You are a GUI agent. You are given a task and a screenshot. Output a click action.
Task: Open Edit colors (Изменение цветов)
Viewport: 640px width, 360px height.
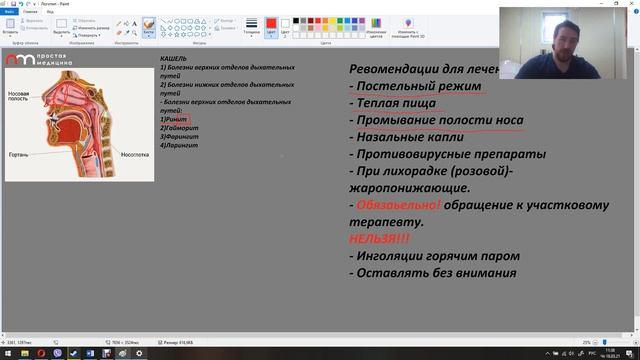coord(376,27)
